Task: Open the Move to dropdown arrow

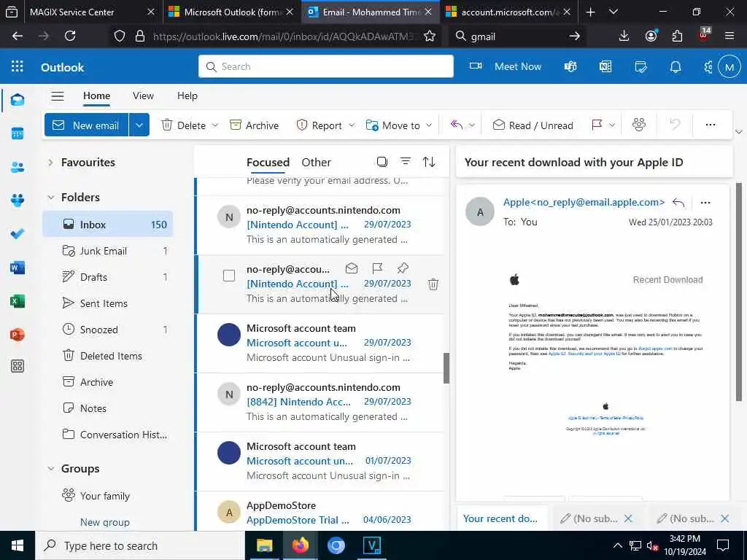Action: tap(429, 125)
